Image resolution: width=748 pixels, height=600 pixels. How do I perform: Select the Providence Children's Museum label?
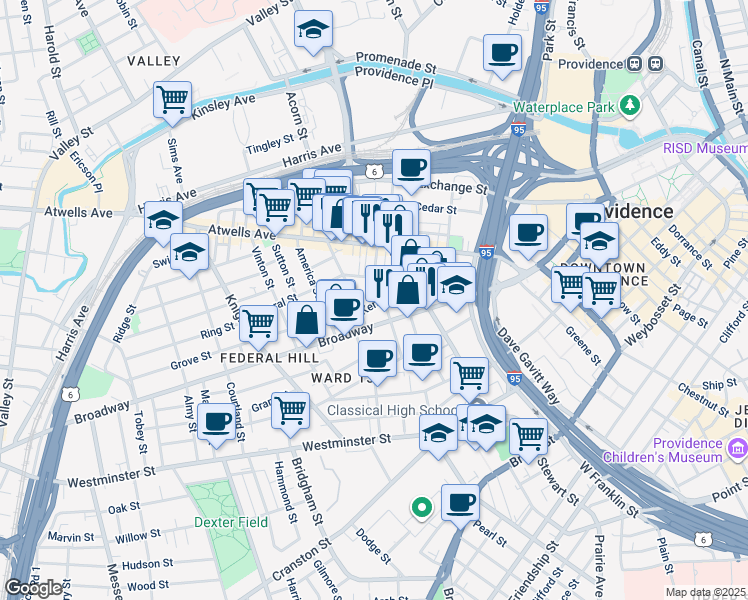pos(662,450)
